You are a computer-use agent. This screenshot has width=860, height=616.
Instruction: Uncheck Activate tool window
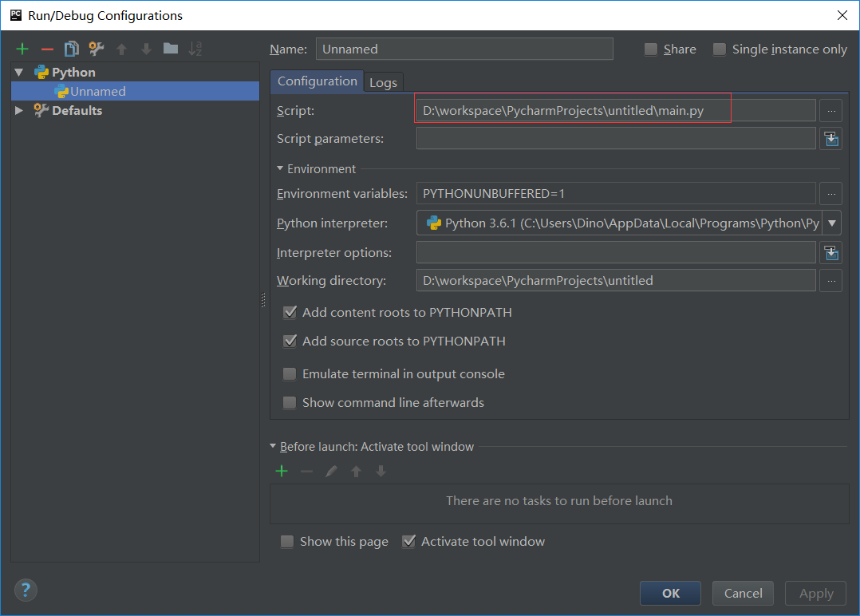tap(408, 542)
